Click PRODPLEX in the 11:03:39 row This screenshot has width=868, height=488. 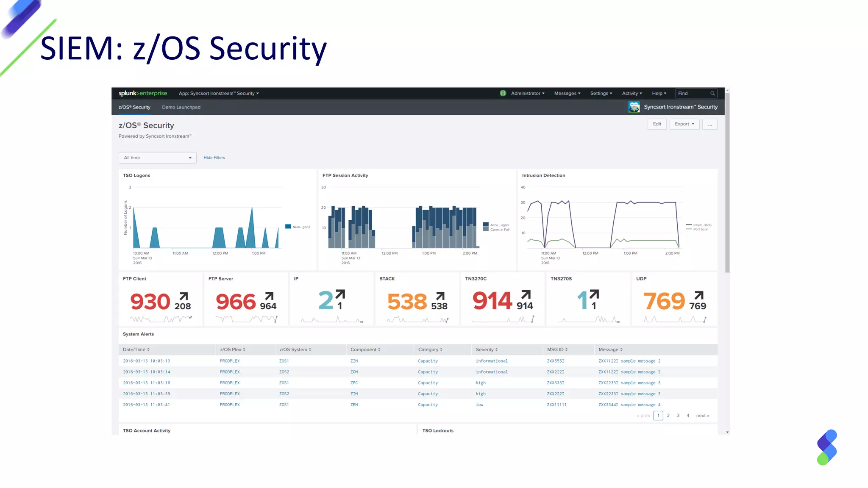(x=230, y=394)
